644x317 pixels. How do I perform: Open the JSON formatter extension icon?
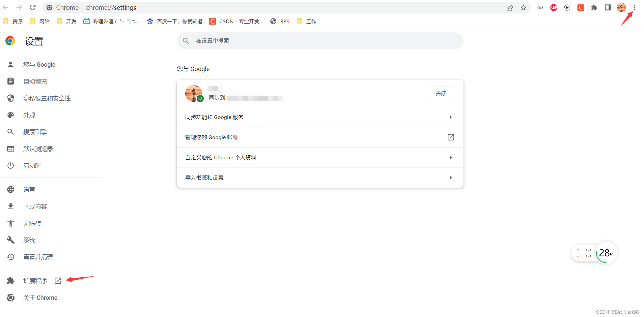[x=540, y=7]
